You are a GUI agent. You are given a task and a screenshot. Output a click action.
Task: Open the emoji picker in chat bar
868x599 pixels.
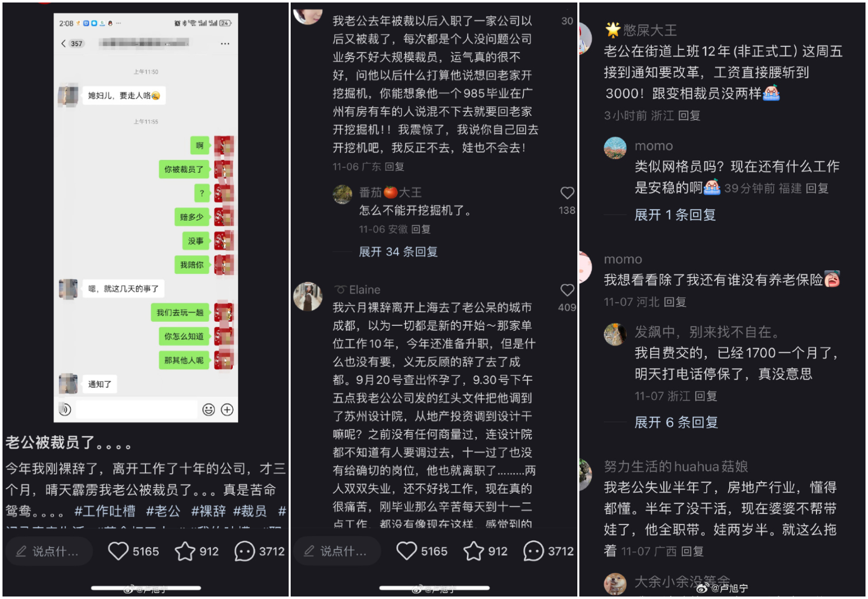(x=208, y=410)
